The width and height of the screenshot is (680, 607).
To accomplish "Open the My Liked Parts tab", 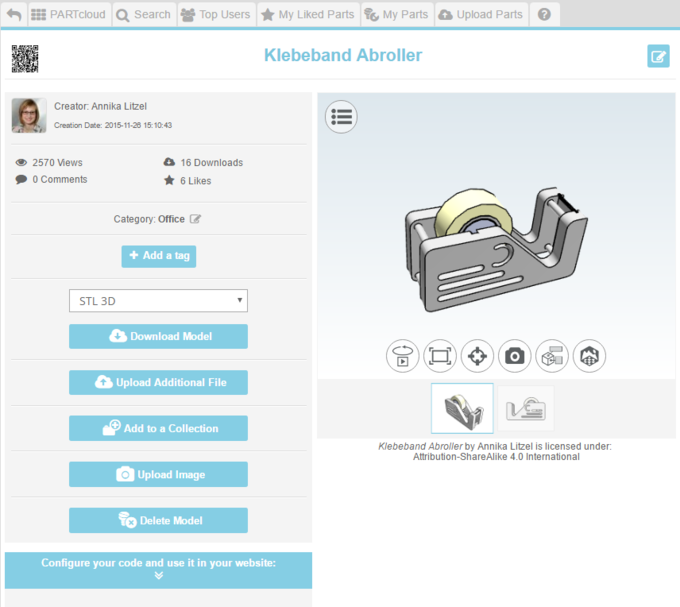I will tap(306, 15).
